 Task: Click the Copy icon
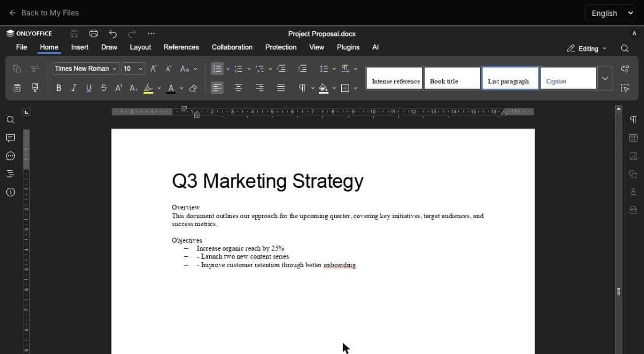click(17, 69)
